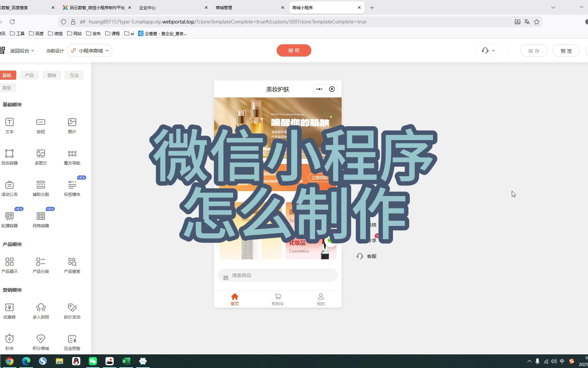Switch to the 产品 module tab

point(29,75)
